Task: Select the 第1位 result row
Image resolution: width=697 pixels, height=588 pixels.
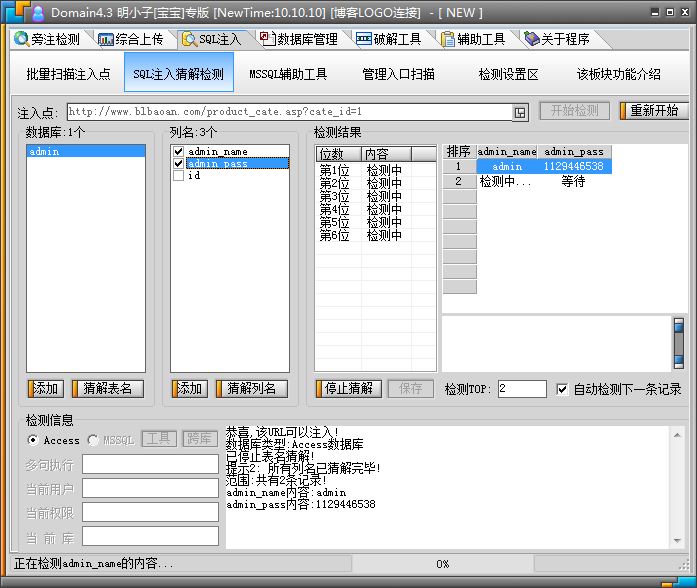Action: click(376, 170)
